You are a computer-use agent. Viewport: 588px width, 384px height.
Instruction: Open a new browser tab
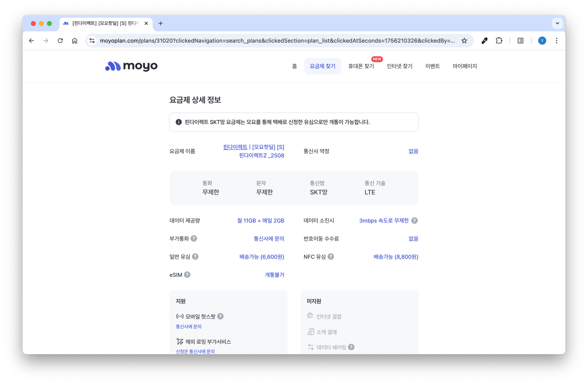click(x=161, y=23)
